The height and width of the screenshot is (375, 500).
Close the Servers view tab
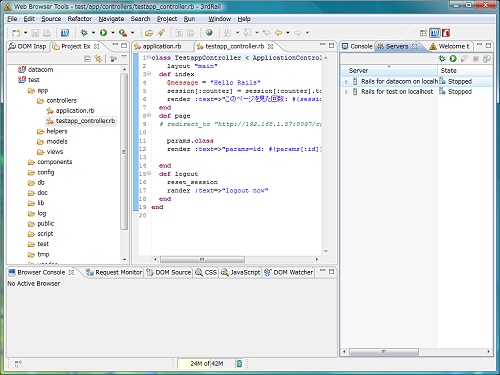click(x=415, y=46)
